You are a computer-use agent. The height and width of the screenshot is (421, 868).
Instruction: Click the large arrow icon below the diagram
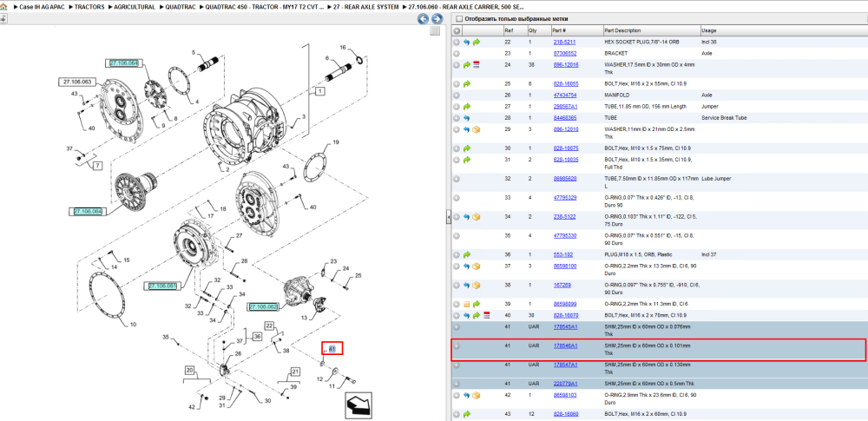click(358, 405)
